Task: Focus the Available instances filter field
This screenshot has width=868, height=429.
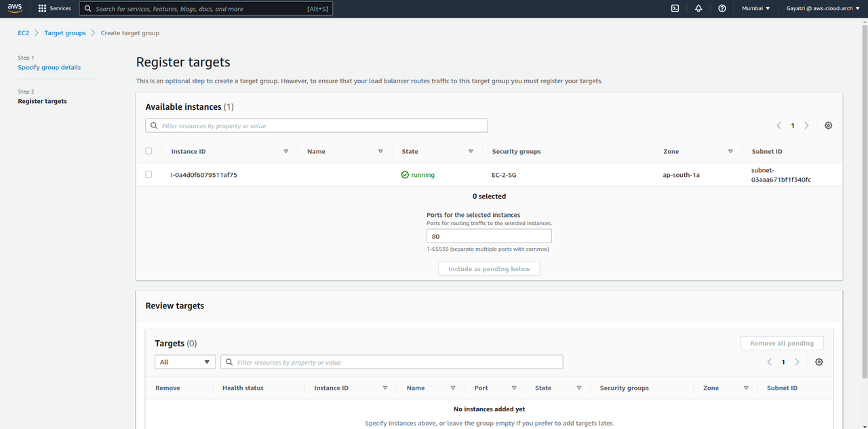Action: [x=317, y=125]
